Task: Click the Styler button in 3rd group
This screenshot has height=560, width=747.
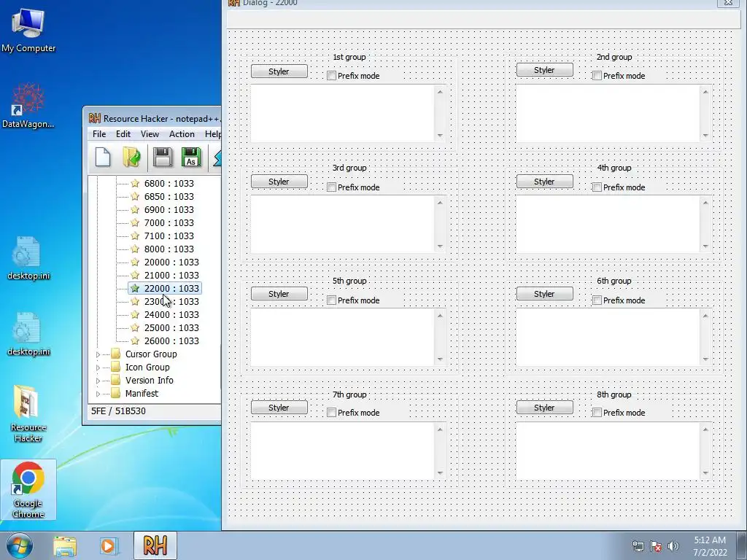Action: pyautogui.click(x=279, y=182)
